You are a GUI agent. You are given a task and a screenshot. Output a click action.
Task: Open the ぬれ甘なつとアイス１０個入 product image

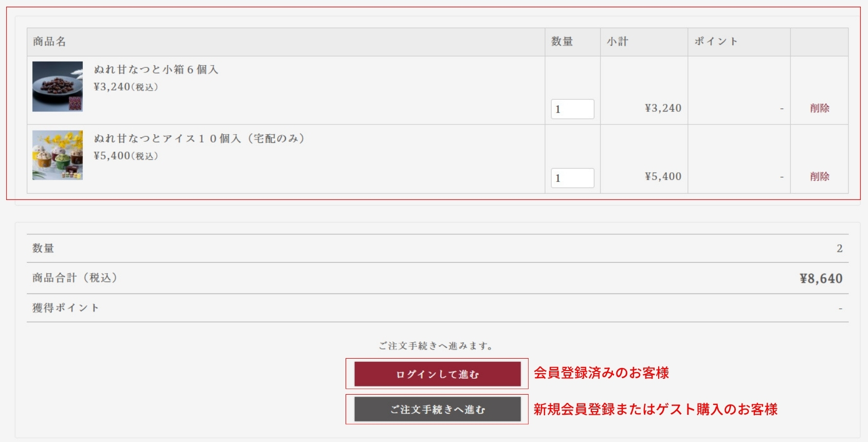pyautogui.click(x=58, y=155)
